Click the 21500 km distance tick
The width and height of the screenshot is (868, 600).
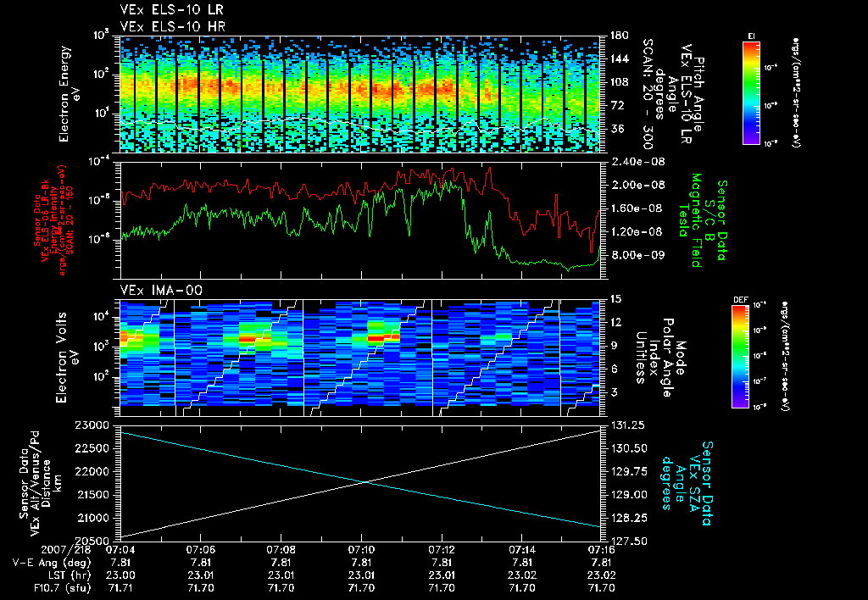[93, 495]
